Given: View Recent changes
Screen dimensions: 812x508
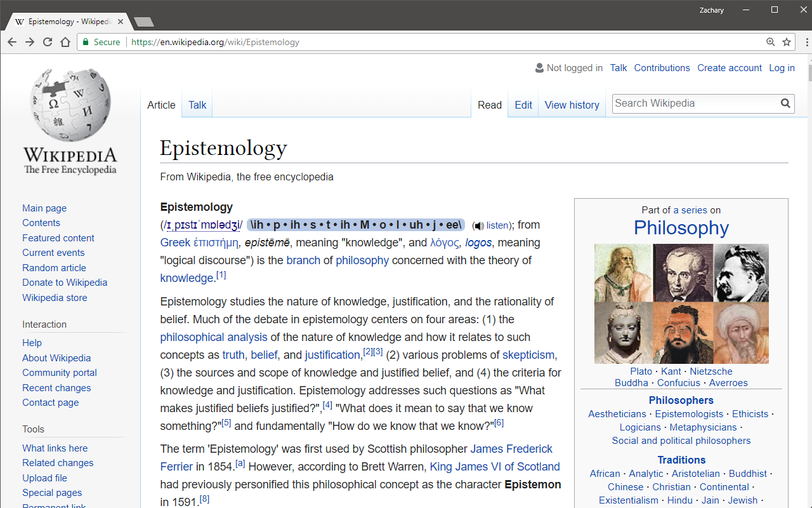Looking at the screenshot, I should (56, 388).
